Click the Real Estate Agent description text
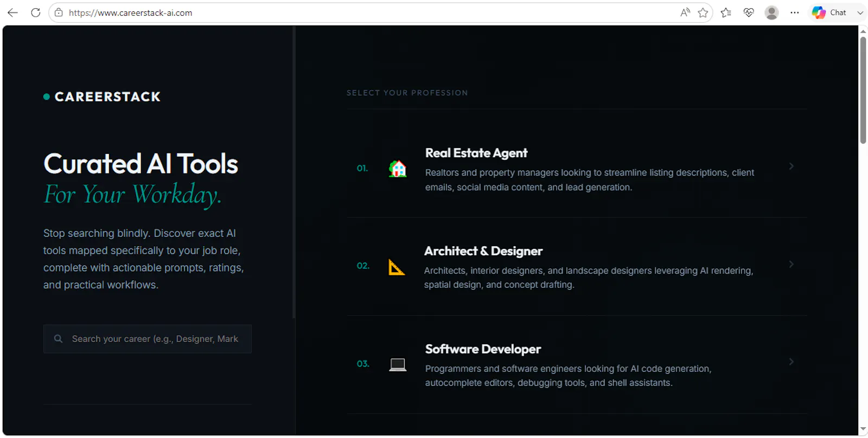Screen dimensions: 868x438 pos(590,180)
